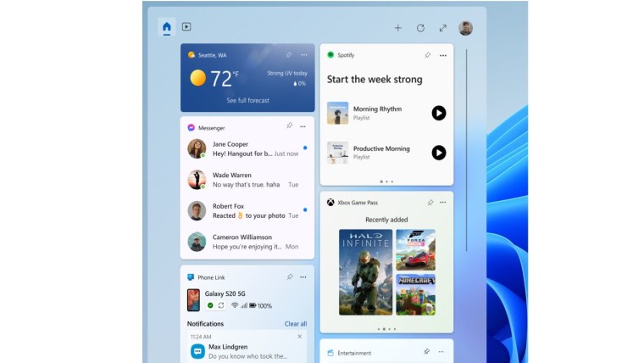Screen dimensions: 644x363
Task: Click See full forecast link
Action: click(x=247, y=100)
